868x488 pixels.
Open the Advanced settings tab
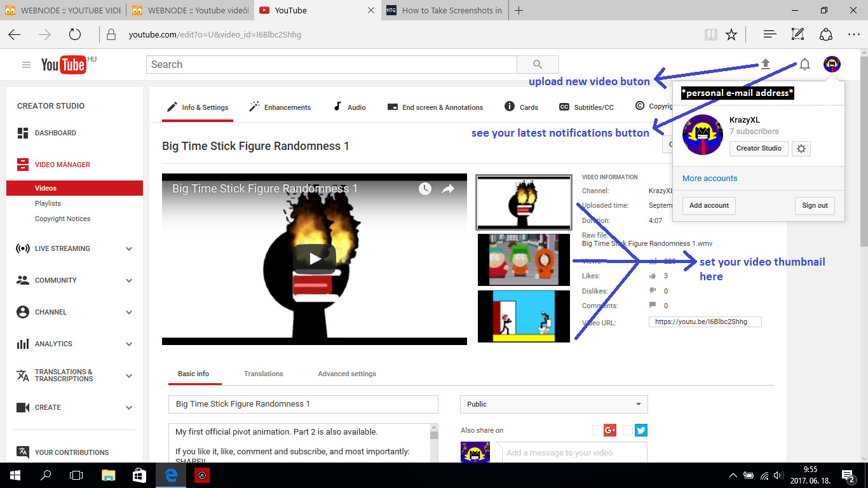347,374
